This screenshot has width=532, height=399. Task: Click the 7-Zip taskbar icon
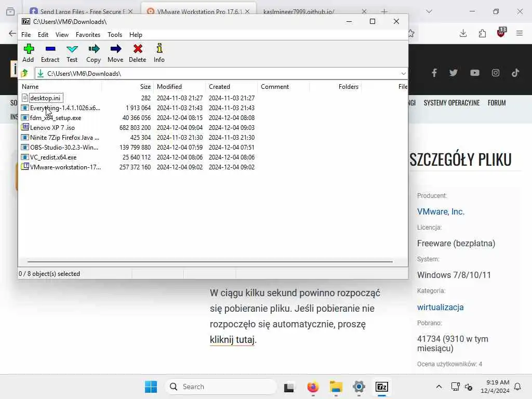[382, 387]
